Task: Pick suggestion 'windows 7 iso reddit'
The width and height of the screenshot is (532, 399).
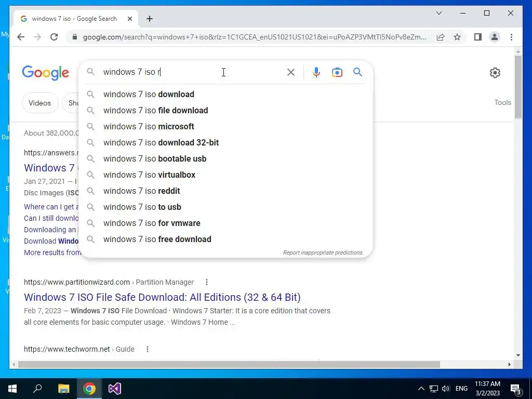Action: click(225, 191)
